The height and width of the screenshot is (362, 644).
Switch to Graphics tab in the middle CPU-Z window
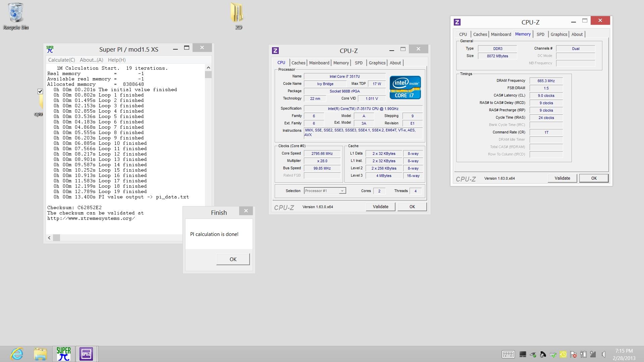point(377,63)
